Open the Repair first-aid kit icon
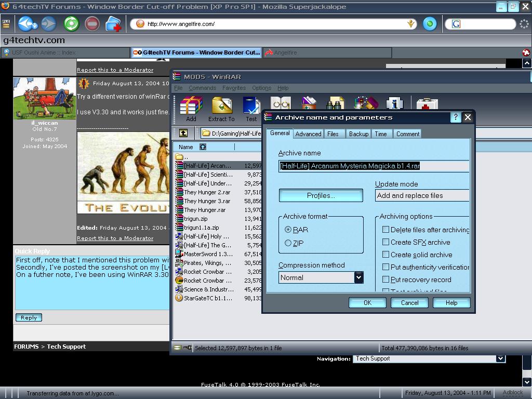Screen dimensions: 532x399 (x=427, y=104)
